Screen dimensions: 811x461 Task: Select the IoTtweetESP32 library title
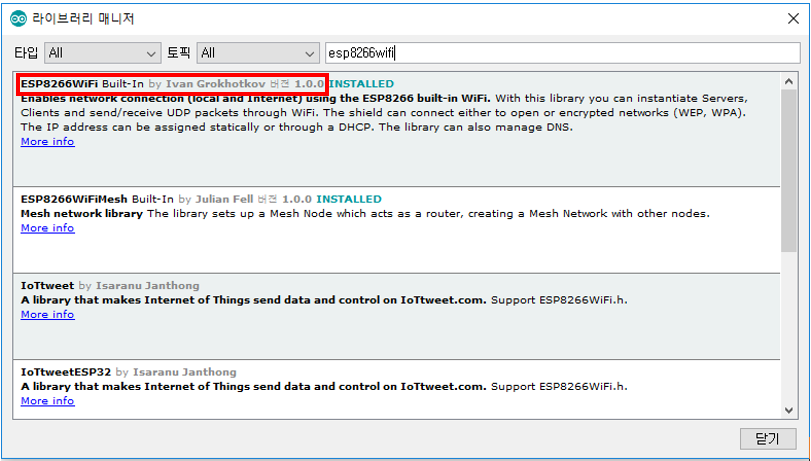tap(66, 372)
